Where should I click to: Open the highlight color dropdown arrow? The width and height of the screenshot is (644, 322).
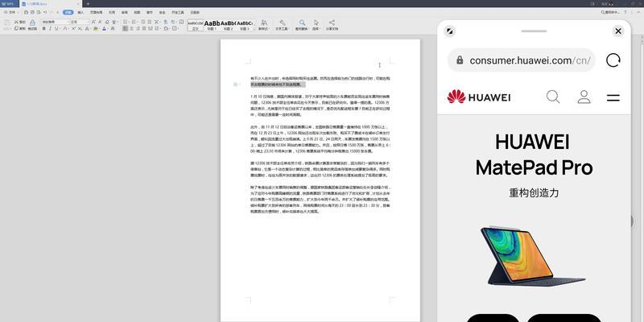pyautogui.click(x=98, y=29)
